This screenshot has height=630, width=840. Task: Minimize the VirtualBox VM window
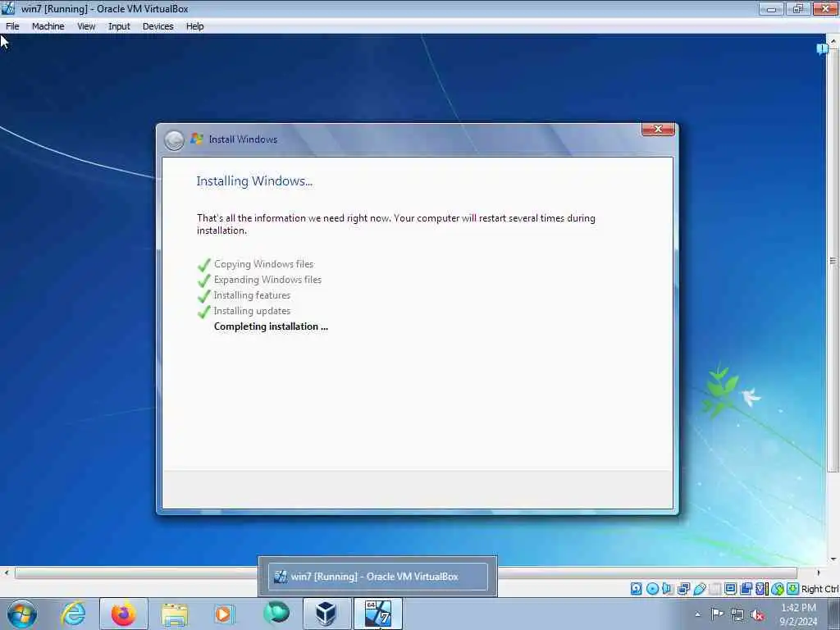point(771,8)
